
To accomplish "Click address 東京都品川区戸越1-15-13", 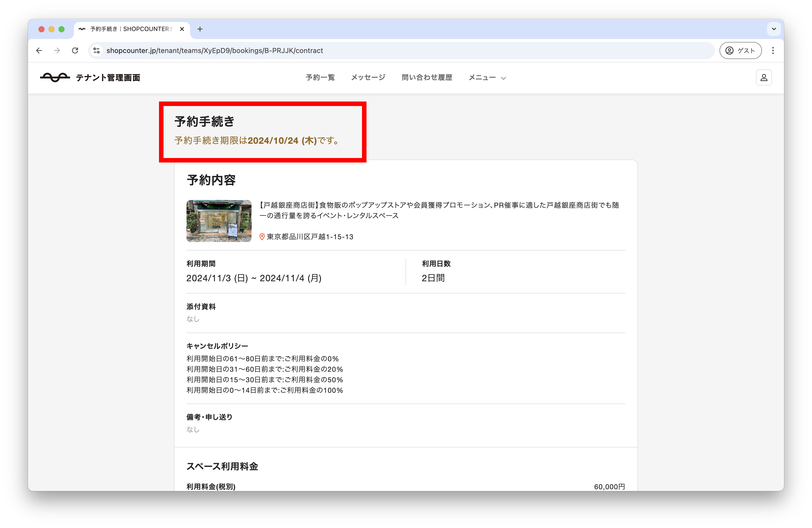I will tap(310, 237).
